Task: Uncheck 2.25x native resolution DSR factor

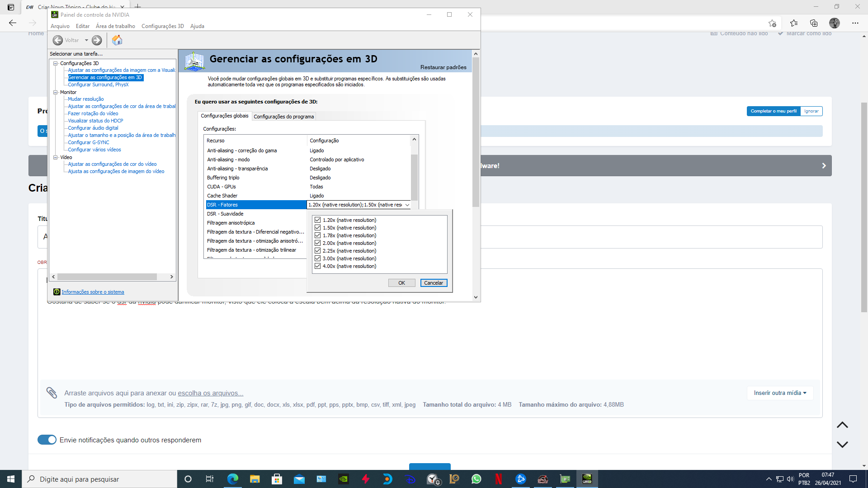Action: (317, 251)
